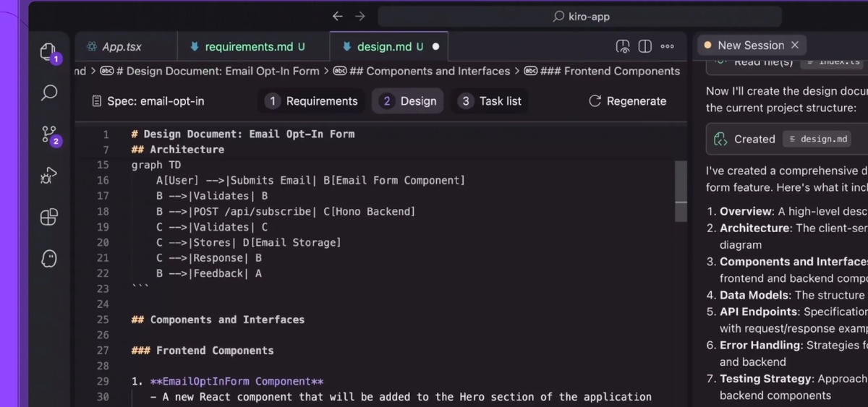Viewport: 868px width, 407px height.
Task: Click the editor vertical scrollbar thumb
Action: click(681, 190)
